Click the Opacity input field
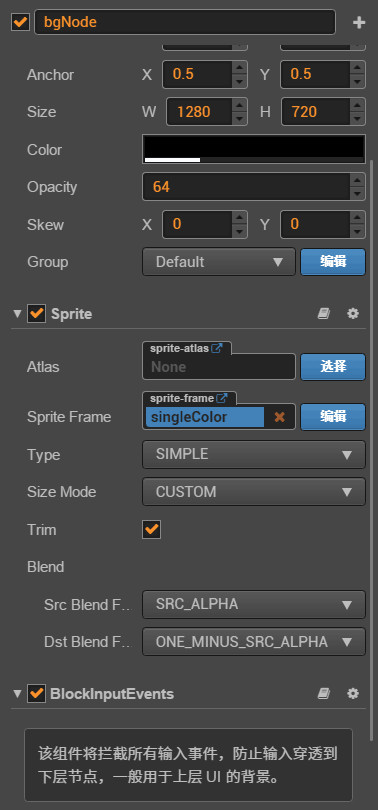The height and width of the screenshot is (810, 378). 247,187
